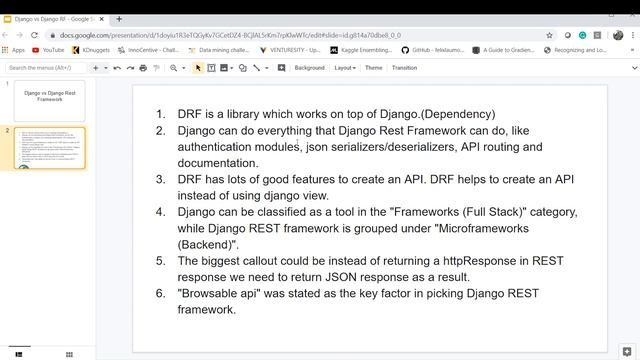
Task: Select the Django vs Django RF tab
Action: pyautogui.click(x=55, y=19)
